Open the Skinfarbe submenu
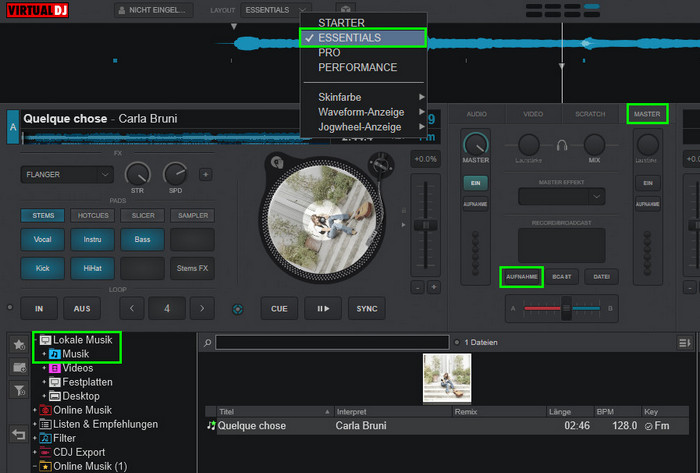 click(363, 97)
